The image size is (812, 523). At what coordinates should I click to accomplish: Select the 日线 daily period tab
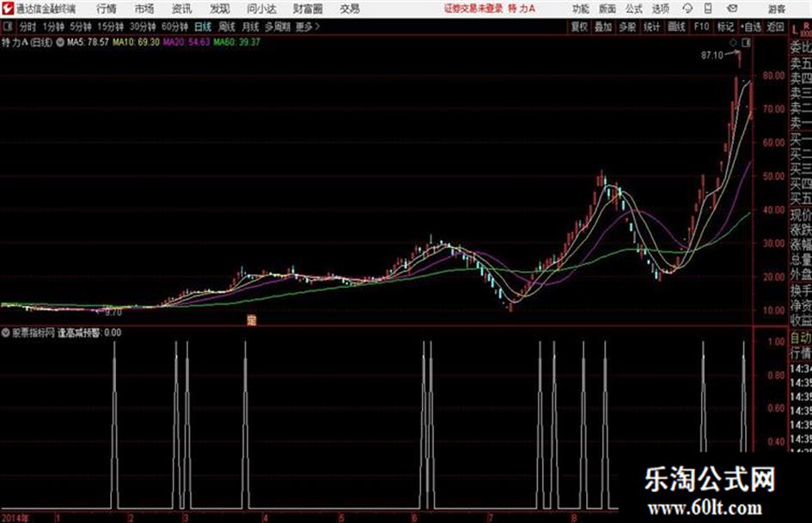[203, 27]
